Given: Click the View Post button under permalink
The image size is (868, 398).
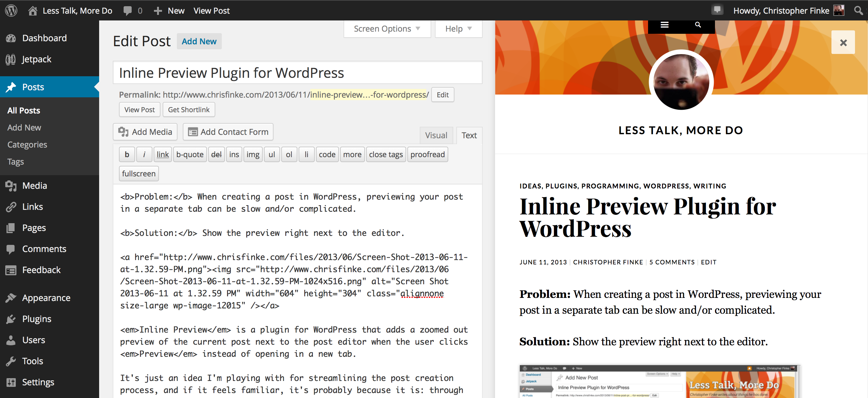Looking at the screenshot, I should coord(139,110).
